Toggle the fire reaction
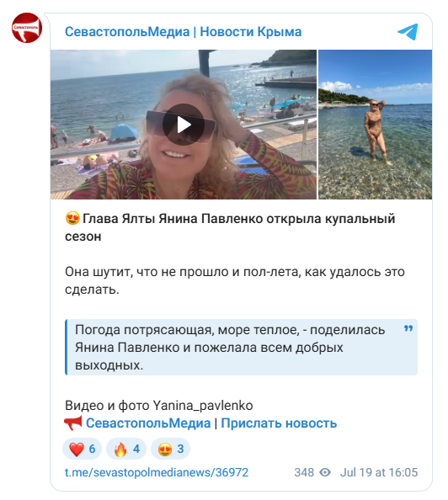 (126, 449)
